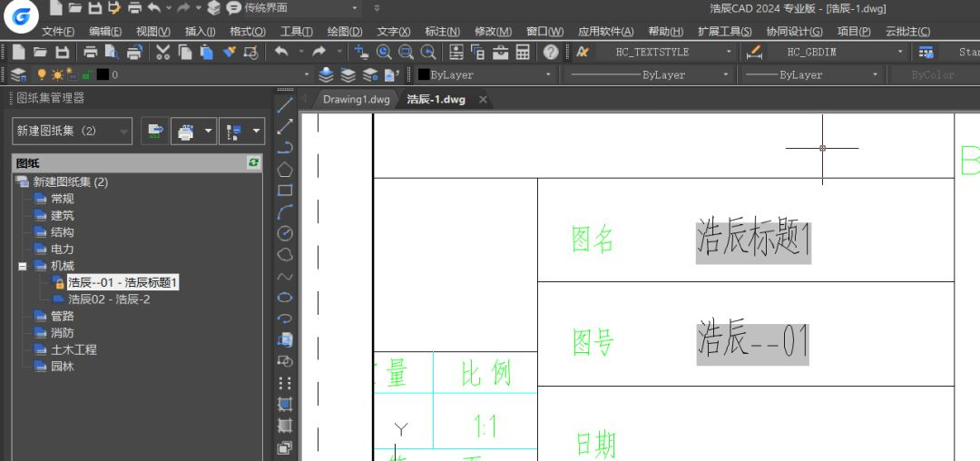Click Open folder icon in standard toolbar
Image resolution: width=980 pixels, height=461 pixels.
pos(40,52)
